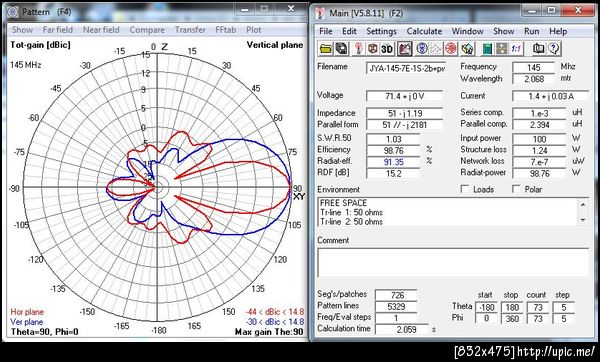Open the Help menu
The height and width of the screenshot is (362, 600).
[x=558, y=31]
